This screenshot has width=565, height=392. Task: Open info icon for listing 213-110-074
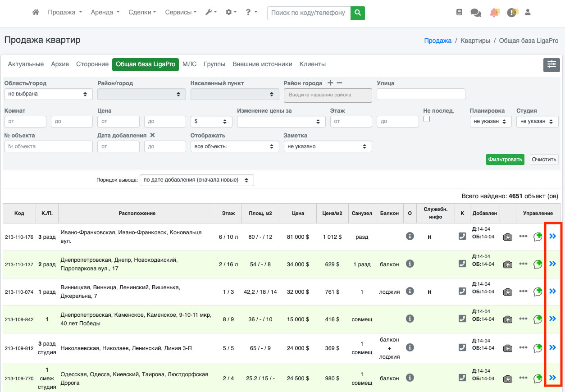pyautogui.click(x=410, y=292)
